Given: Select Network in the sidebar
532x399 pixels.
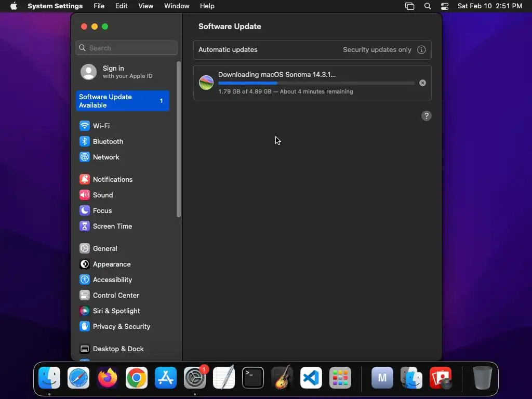Looking at the screenshot, I should (122, 157).
